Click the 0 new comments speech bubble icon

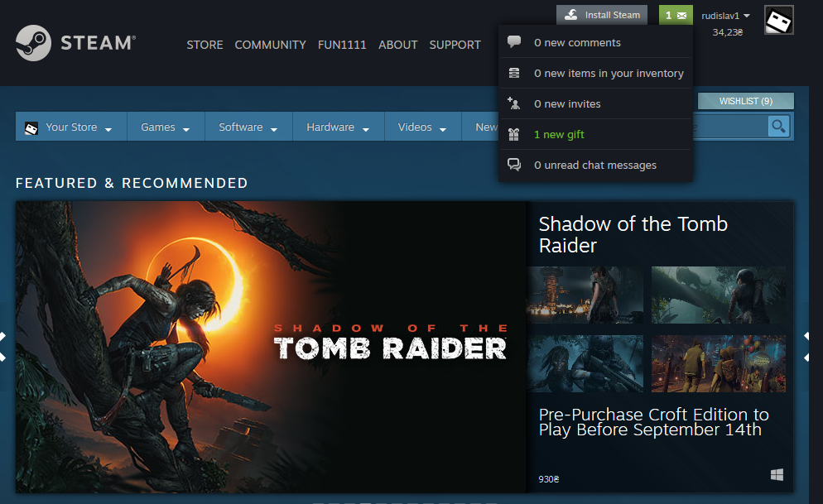515,41
